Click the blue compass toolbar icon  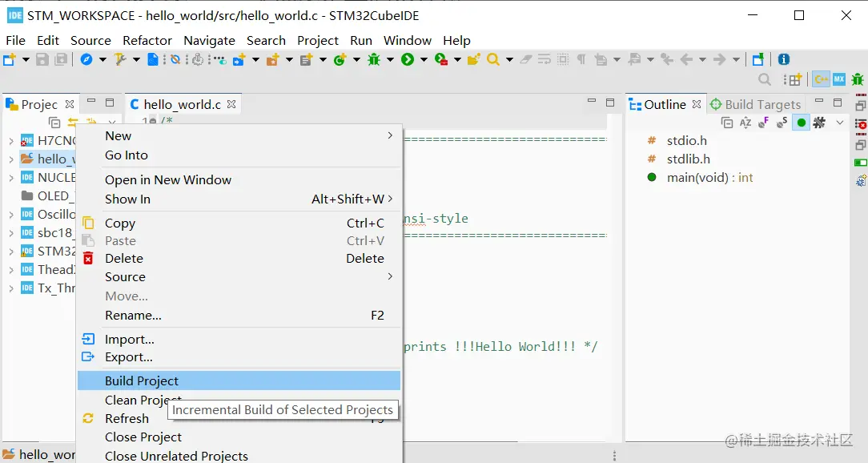pos(86,59)
